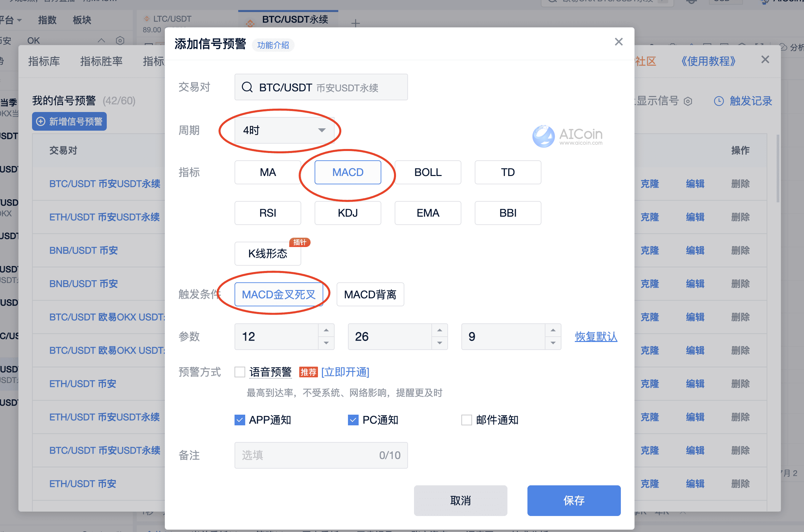Close the indicator panel behind the dialog

[x=765, y=60]
